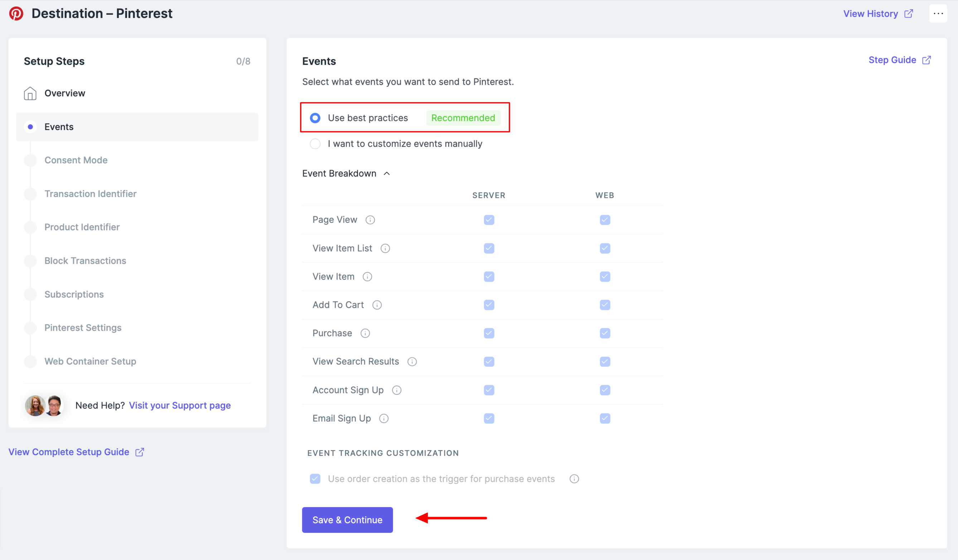Select the Use best practices radio button

[315, 118]
